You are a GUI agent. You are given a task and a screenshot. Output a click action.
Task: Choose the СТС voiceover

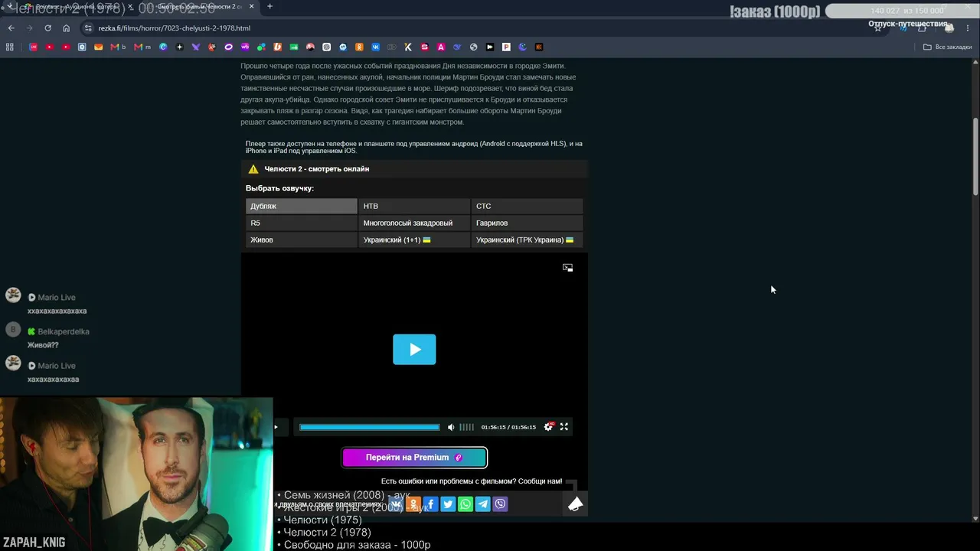tap(527, 206)
